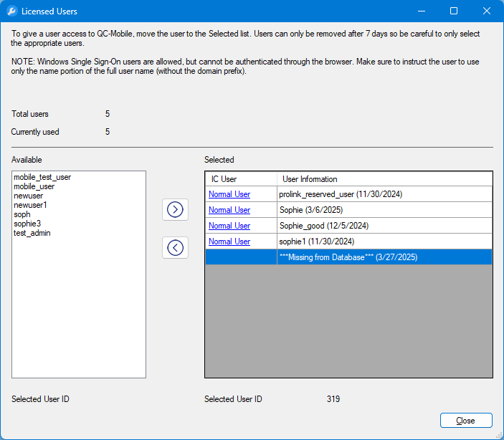Select mobile_test_user in the Available list
Image resolution: width=504 pixels, height=440 pixels.
[x=42, y=177]
